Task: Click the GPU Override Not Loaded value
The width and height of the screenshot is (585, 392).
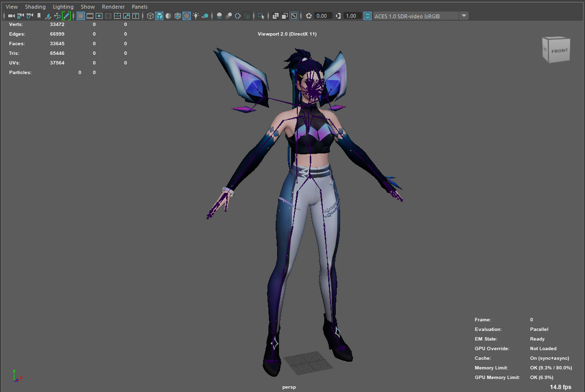Action: click(x=543, y=349)
